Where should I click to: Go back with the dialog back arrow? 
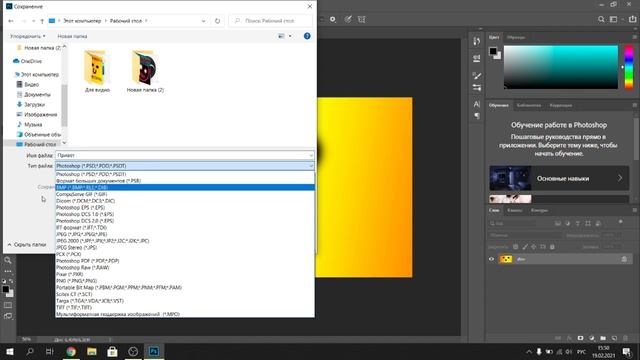tap(11, 20)
